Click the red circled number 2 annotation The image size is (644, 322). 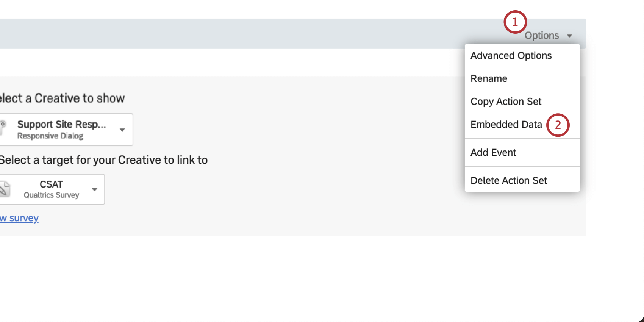point(558,125)
